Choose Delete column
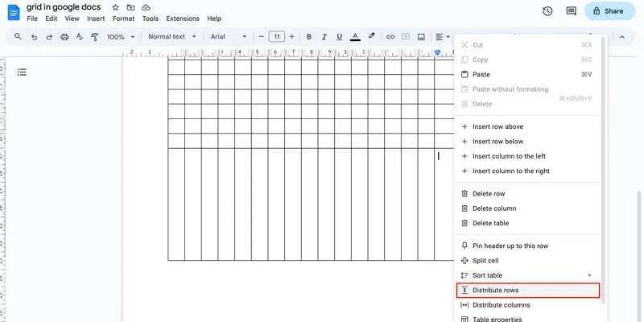This screenshot has height=322, width=644. [527, 208]
